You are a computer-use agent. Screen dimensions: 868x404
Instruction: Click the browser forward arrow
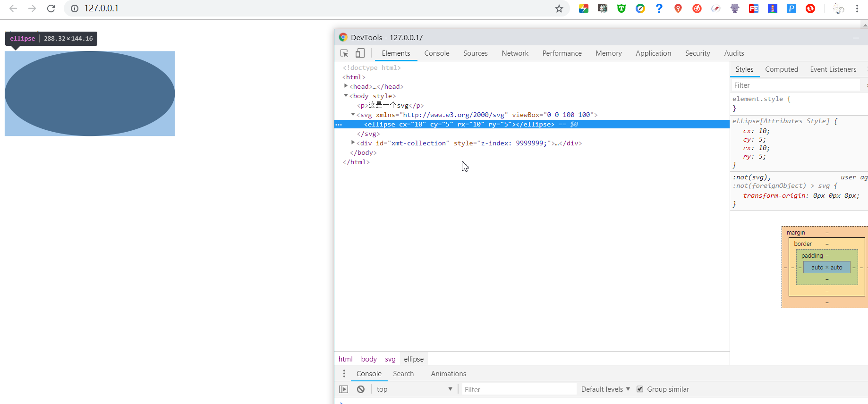pos(32,8)
